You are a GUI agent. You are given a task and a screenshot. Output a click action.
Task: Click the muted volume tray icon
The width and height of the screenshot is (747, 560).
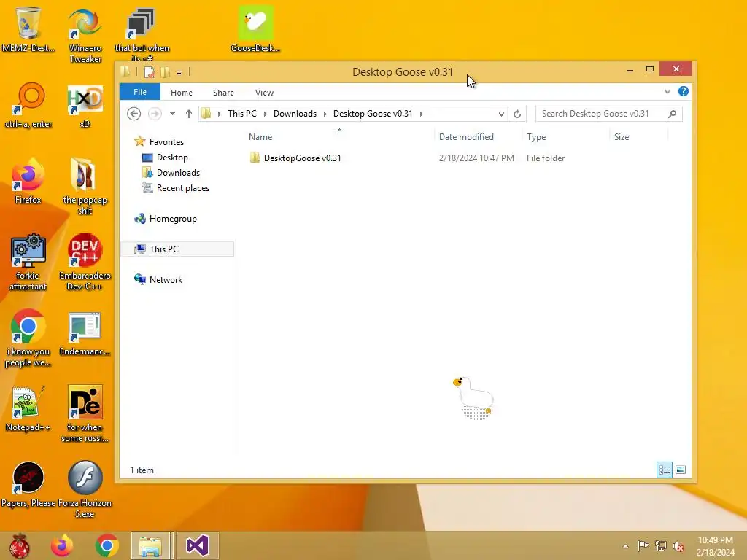point(678,546)
